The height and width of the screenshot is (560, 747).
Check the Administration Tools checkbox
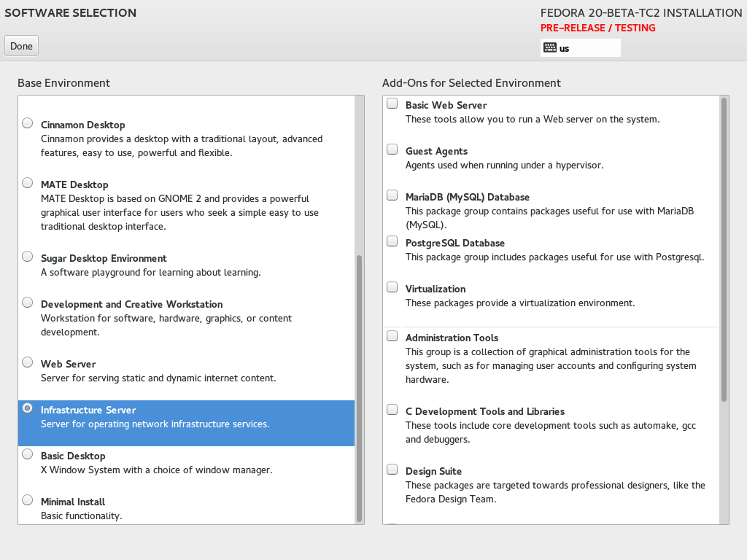click(392, 336)
